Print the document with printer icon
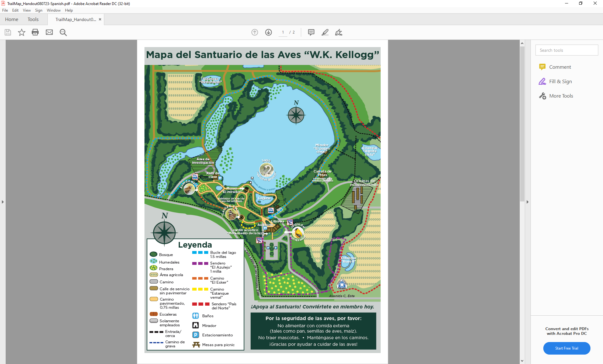 pos(35,32)
